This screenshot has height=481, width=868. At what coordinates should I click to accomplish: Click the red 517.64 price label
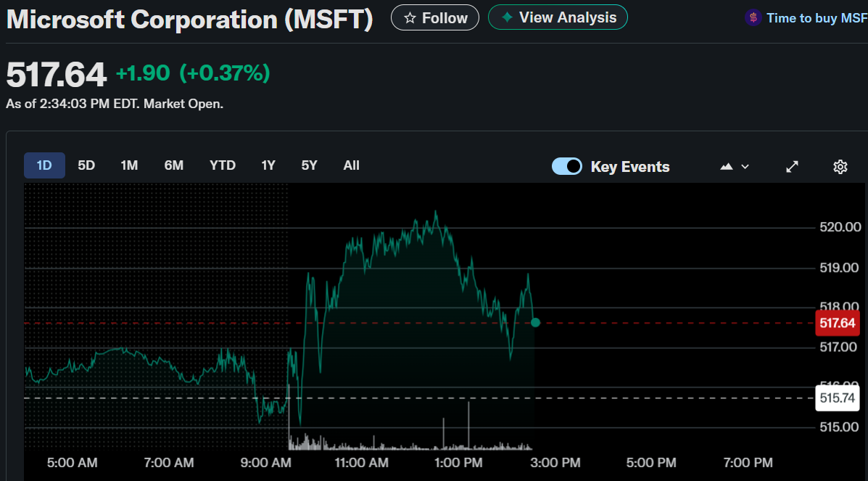click(837, 323)
